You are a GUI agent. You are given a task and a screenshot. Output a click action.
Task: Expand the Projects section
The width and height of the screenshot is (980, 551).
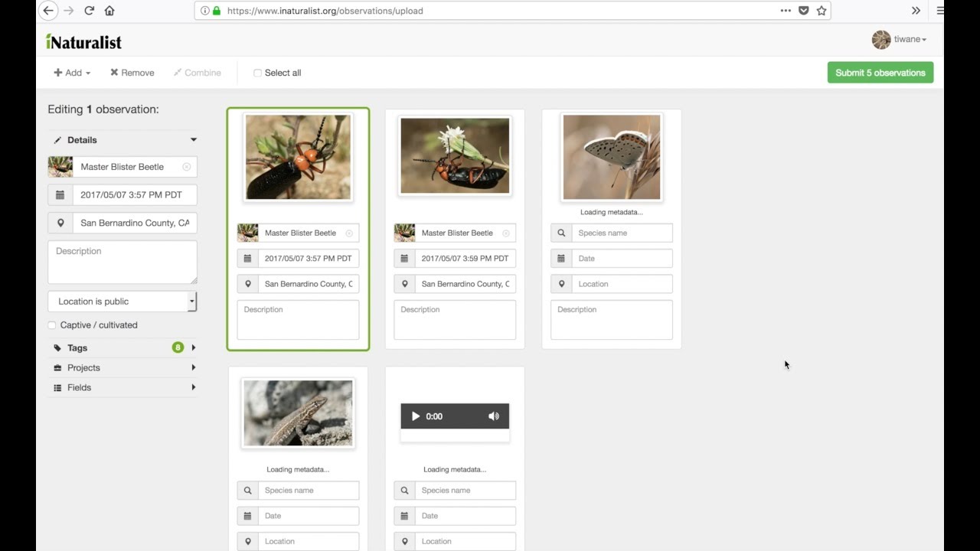[x=122, y=368]
